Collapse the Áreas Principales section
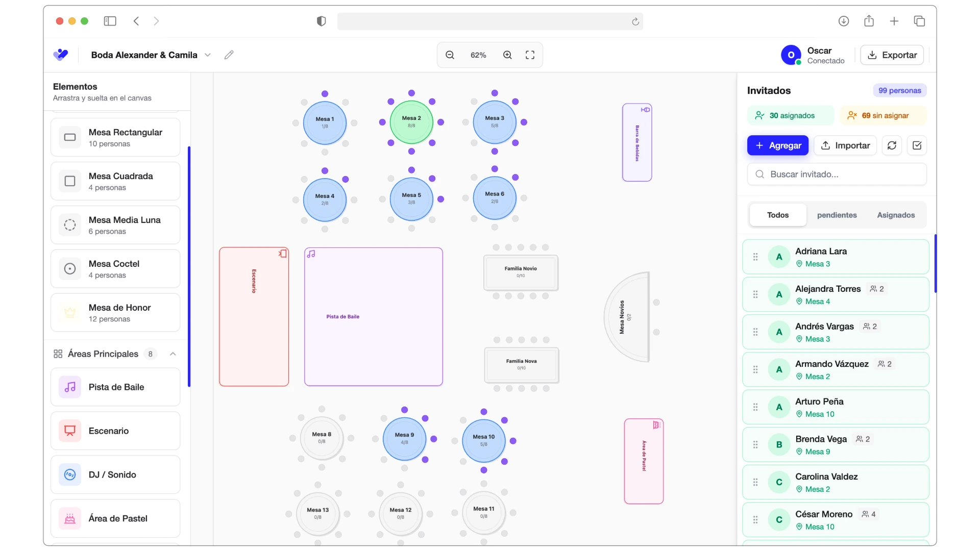Image resolution: width=980 pixels, height=551 pixels. [x=173, y=354]
